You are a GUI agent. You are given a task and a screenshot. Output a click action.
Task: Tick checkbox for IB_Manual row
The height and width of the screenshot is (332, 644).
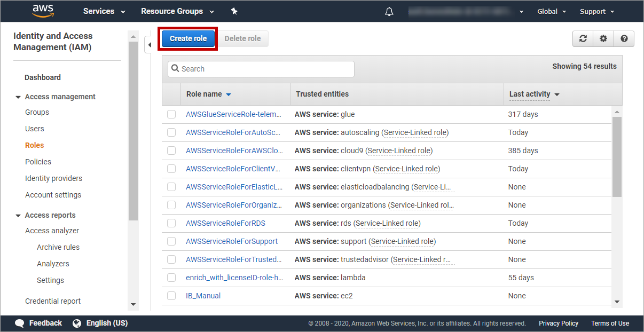[171, 296]
